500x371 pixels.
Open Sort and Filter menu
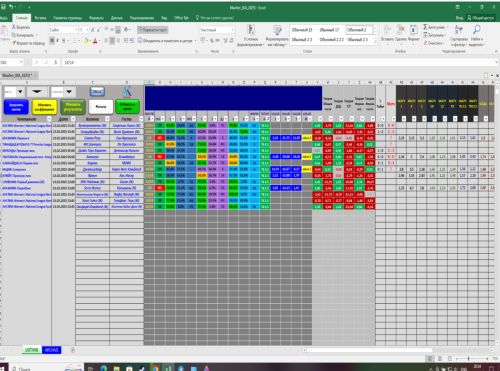click(x=459, y=35)
